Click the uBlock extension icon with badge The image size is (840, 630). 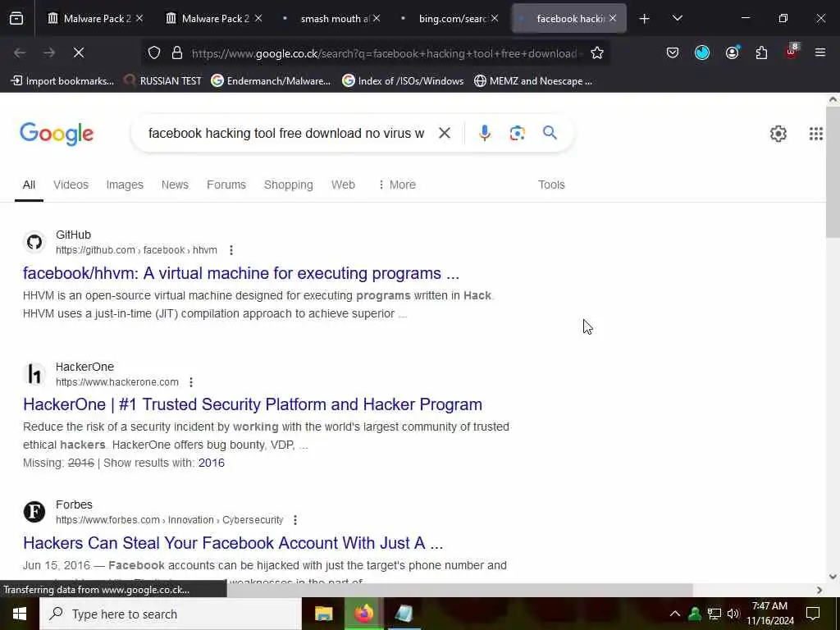[x=792, y=52]
